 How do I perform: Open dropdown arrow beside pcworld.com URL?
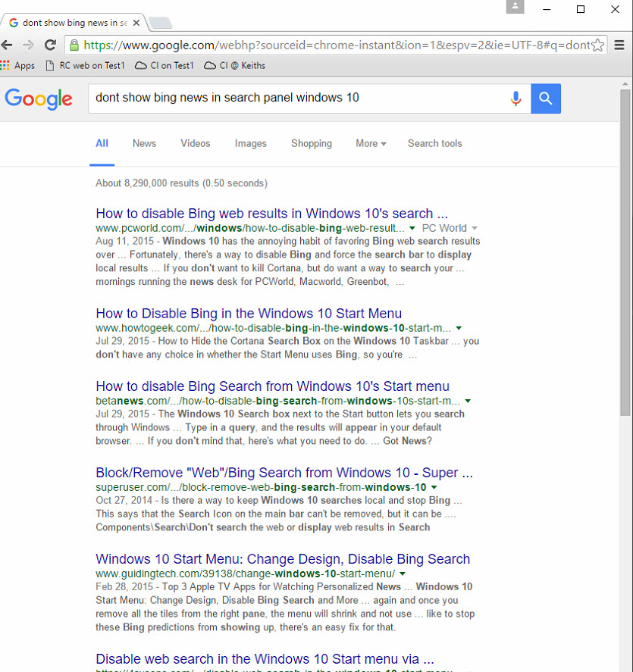pos(412,228)
